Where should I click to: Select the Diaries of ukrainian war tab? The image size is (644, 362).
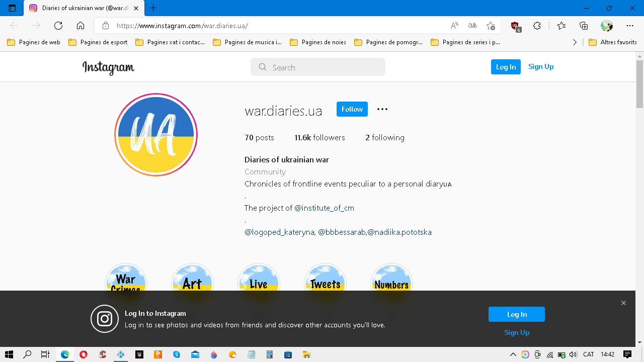point(84,8)
